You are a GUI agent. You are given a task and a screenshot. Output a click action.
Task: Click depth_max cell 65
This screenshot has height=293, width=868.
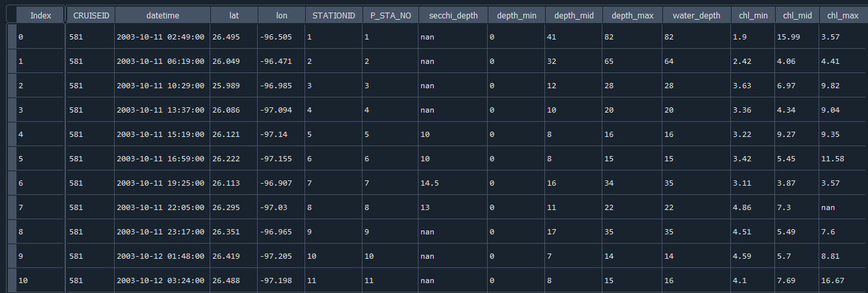632,61
